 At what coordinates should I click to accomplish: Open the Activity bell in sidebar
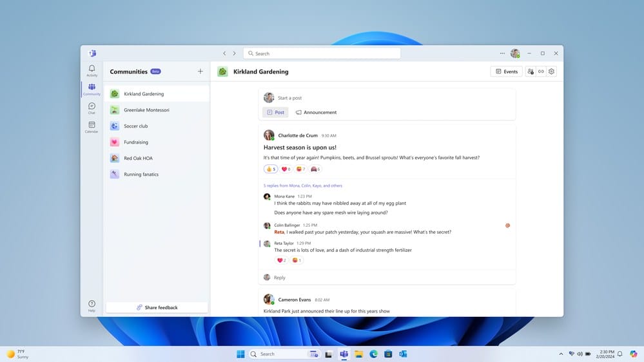92,70
